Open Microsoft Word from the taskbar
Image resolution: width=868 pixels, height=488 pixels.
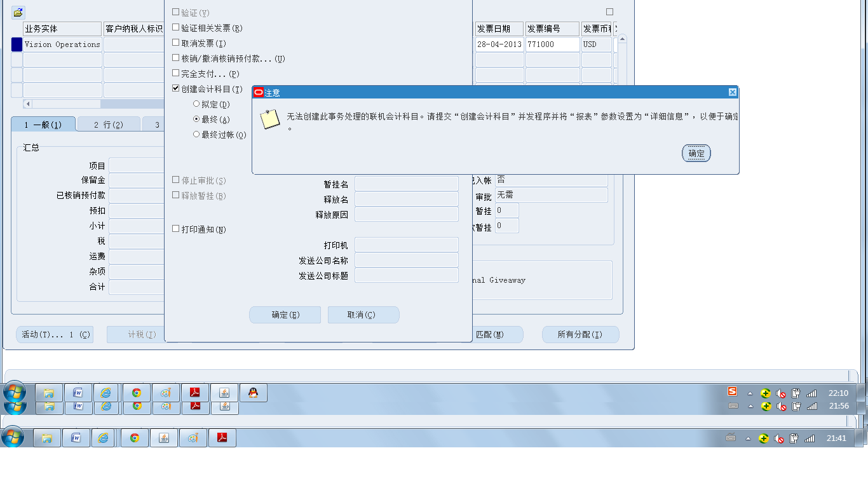click(76, 392)
